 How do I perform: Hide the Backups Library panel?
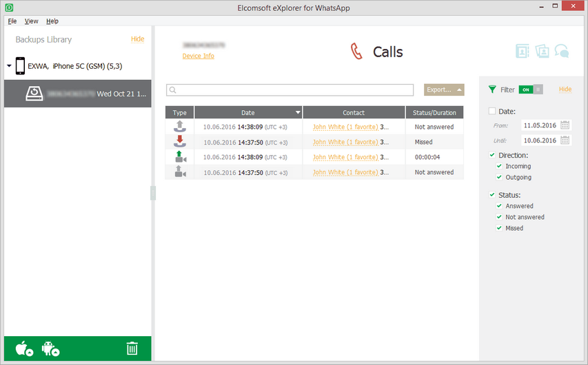click(x=138, y=39)
